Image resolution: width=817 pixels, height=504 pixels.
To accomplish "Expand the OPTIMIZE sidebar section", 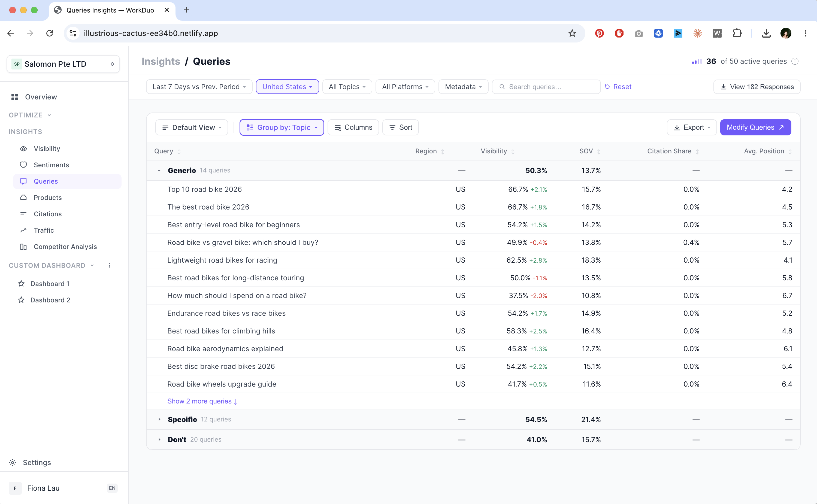I will tap(30, 115).
